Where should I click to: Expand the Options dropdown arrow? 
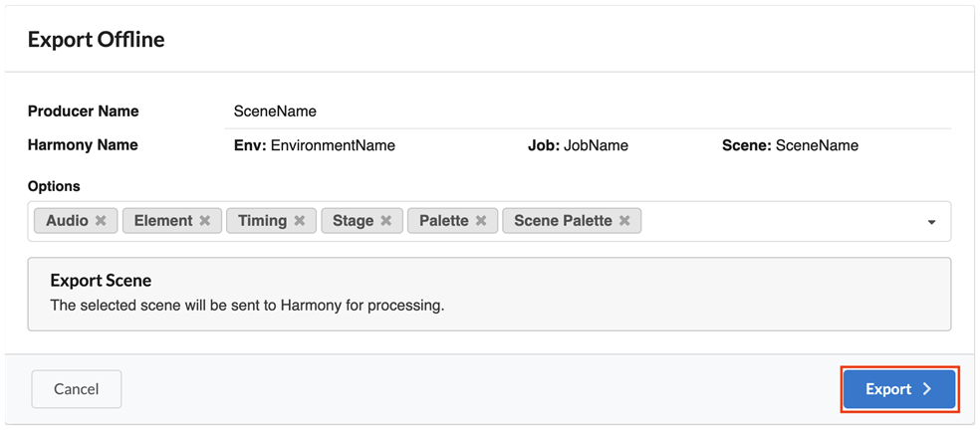[x=932, y=222]
